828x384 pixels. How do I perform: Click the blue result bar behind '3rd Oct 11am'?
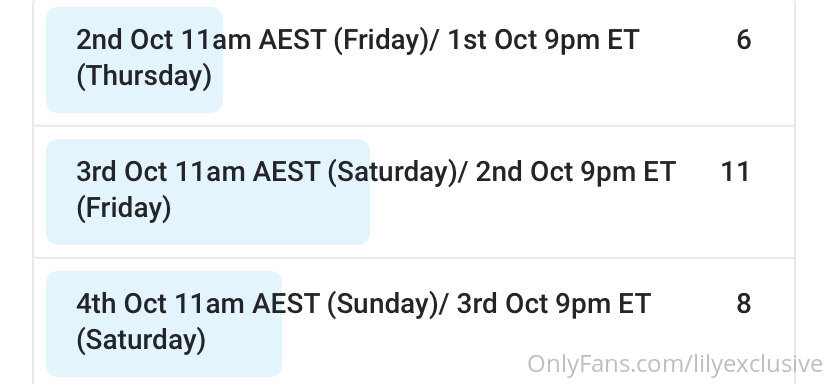208,192
